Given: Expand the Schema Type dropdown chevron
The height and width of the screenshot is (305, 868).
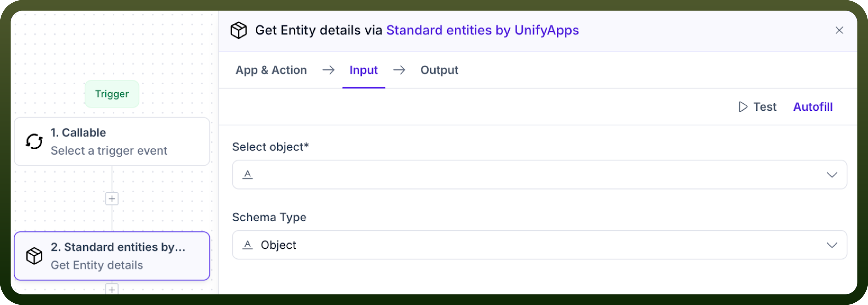Looking at the screenshot, I should tap(832, 245).
